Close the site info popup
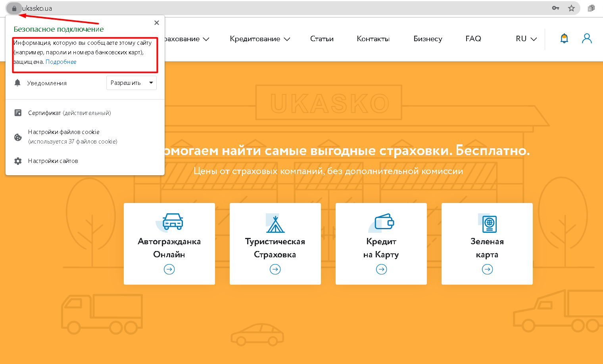Viewport: 603px width, 364px height. (x=157, y=23)
